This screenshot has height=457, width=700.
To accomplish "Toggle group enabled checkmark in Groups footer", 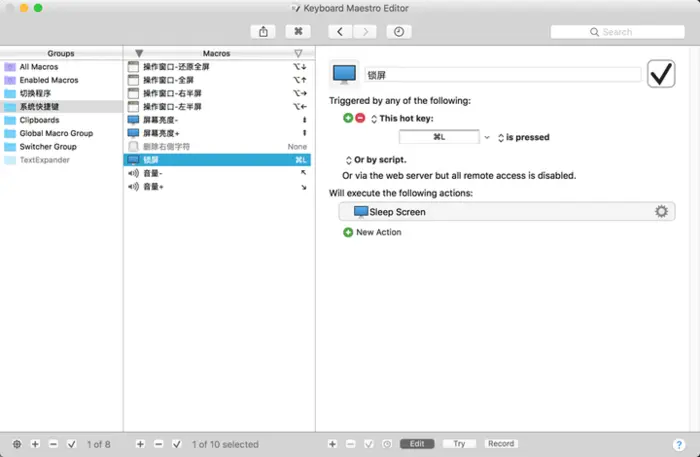I will click(x=71, y=444).
